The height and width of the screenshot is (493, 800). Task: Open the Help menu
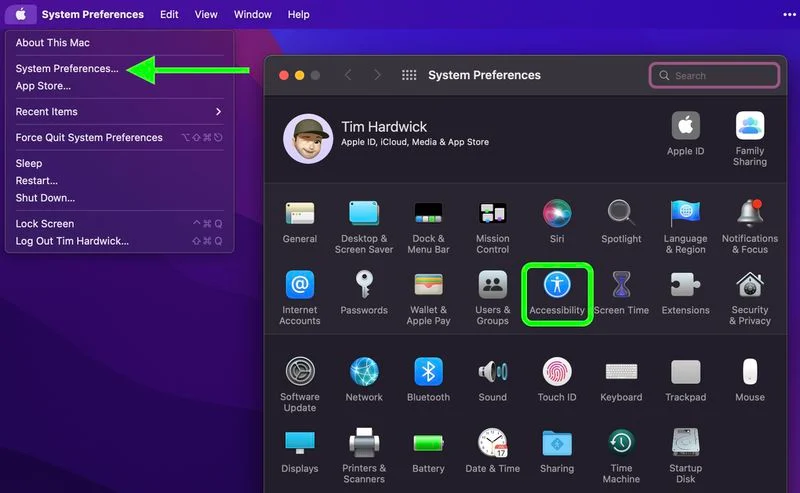(298, 14)
